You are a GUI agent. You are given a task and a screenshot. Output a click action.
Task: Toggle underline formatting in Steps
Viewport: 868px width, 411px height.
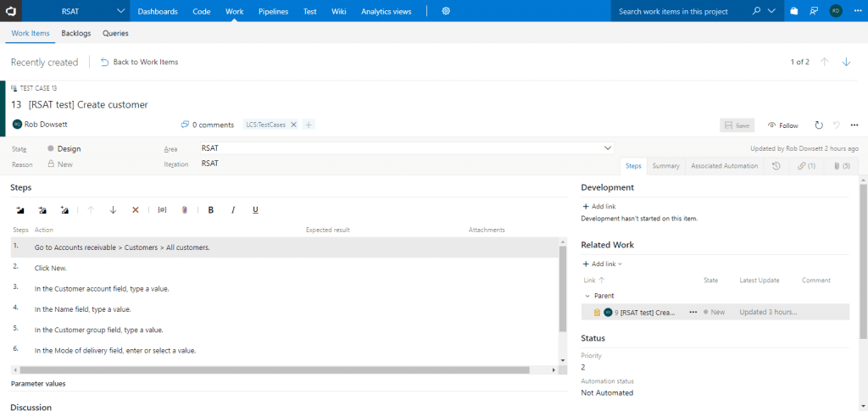(x=255, y=209)
